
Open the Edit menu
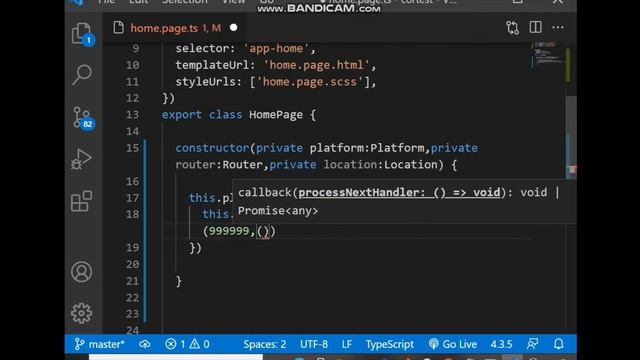click(139, 2)
